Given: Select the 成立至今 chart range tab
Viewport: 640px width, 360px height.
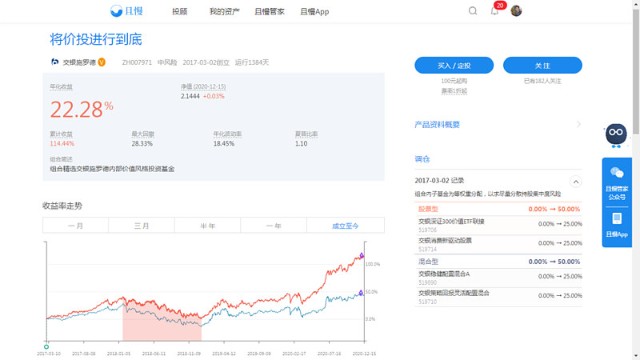Looking at the screenshot, I should coord(345,225).
